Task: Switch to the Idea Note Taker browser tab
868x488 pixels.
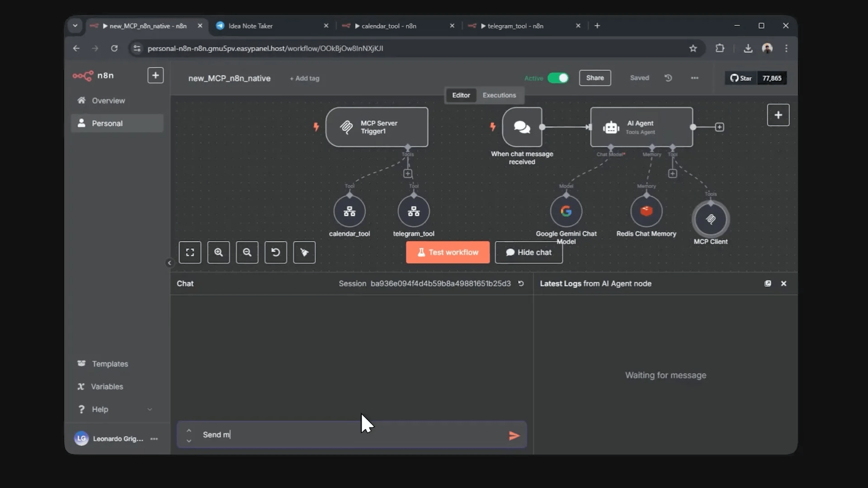Action: [x=272, y=26]
